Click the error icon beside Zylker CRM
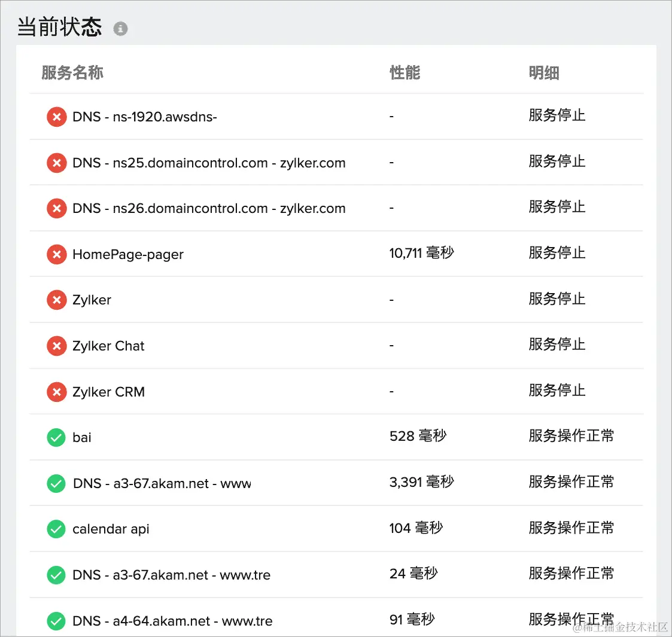672x637 pixels. (x=56, y=391)
